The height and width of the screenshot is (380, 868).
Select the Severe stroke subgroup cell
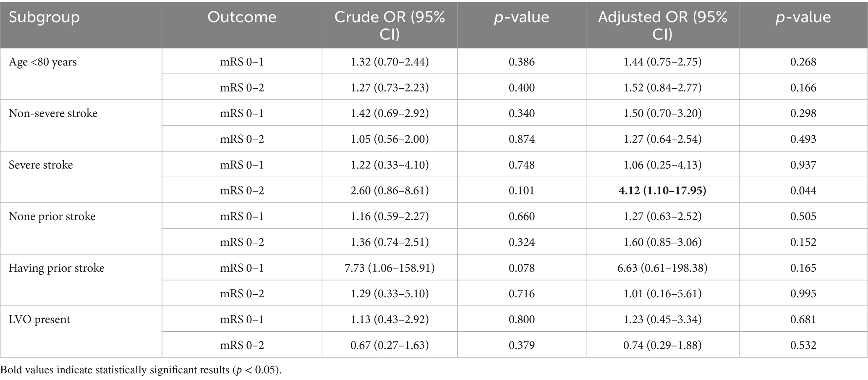tap(41, 165)
